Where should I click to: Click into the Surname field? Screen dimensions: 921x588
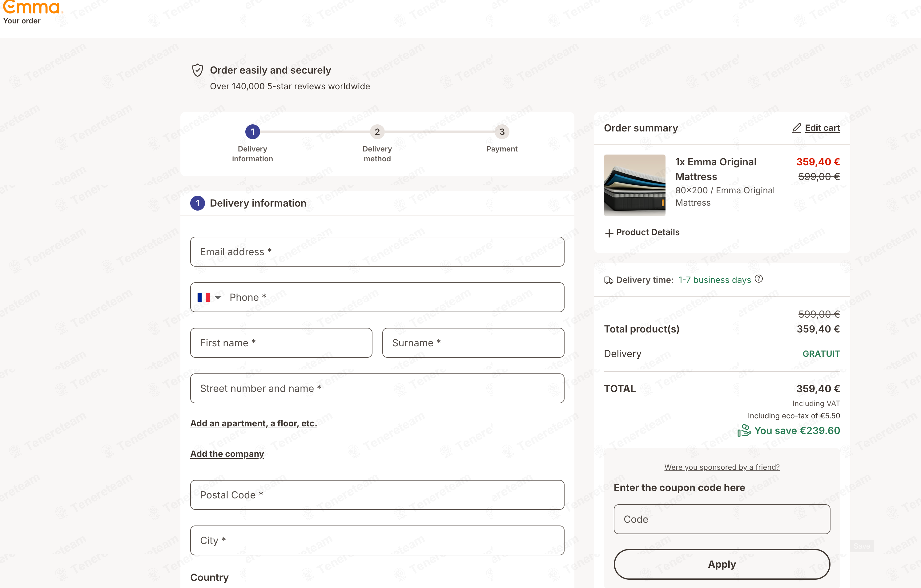click(473, 343)
